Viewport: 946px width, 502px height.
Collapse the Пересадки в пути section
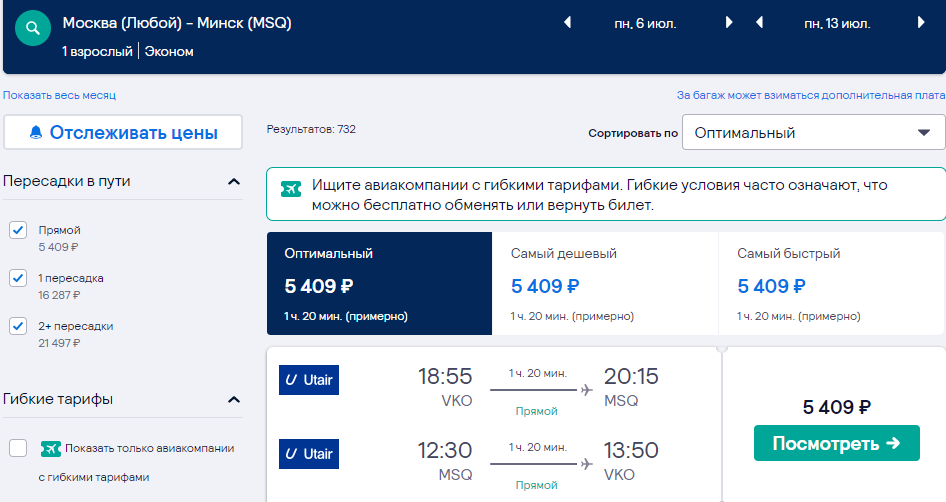[x=234, y=182]
